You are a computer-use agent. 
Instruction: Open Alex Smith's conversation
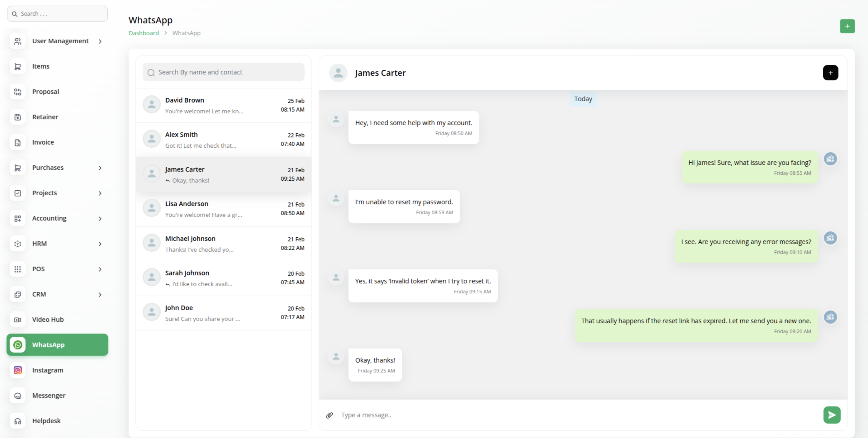click(223, 140)
